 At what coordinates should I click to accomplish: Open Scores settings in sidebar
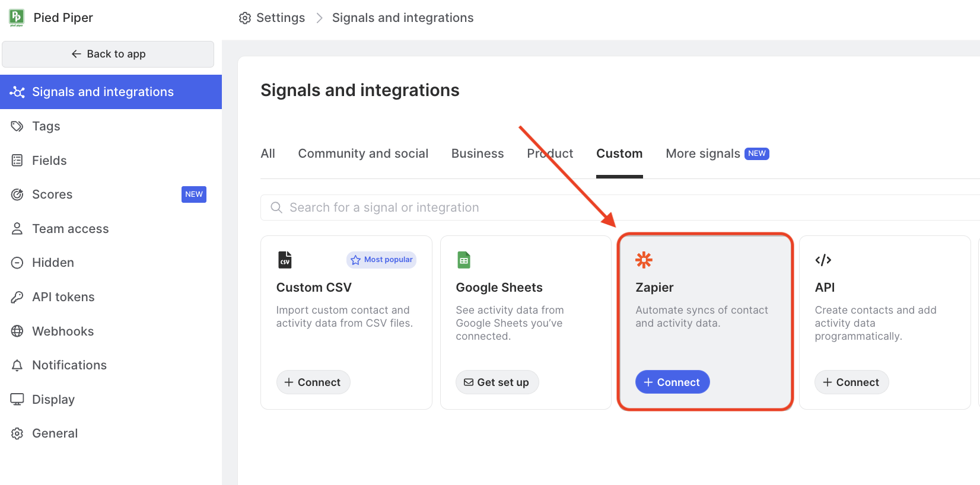point(111,194)
